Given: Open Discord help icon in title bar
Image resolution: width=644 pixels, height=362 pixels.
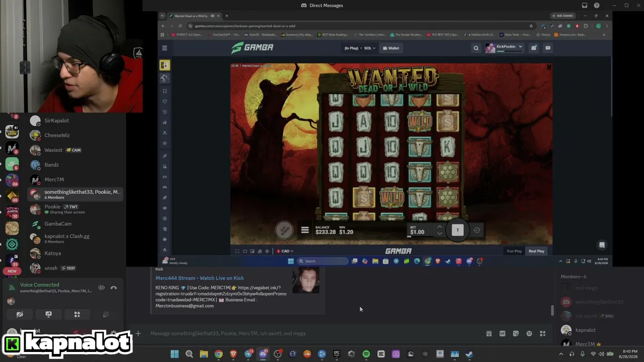Looking at the screenshot, I should coord(597,6).
